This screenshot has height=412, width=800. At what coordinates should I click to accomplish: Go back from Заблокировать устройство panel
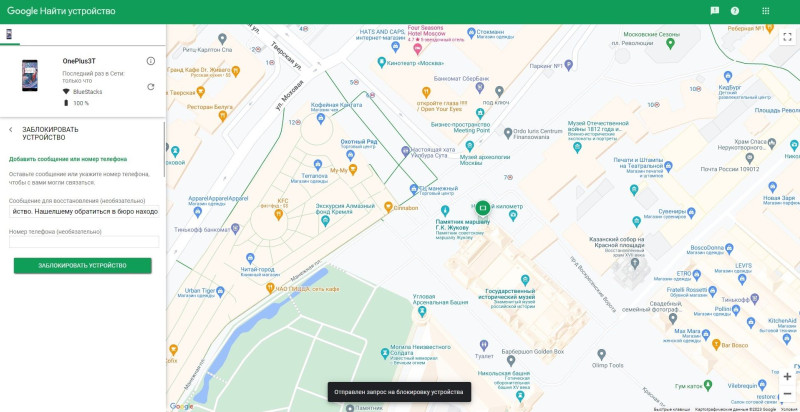tap(11, 130)
